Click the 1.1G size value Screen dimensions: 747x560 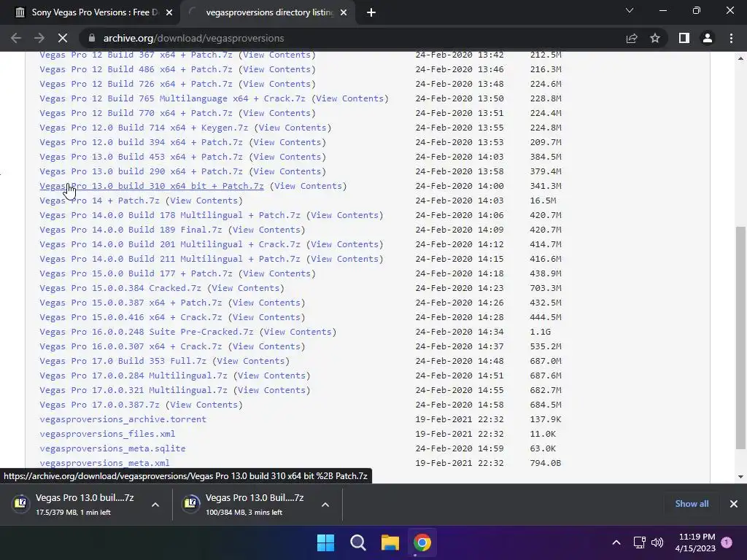541,332
